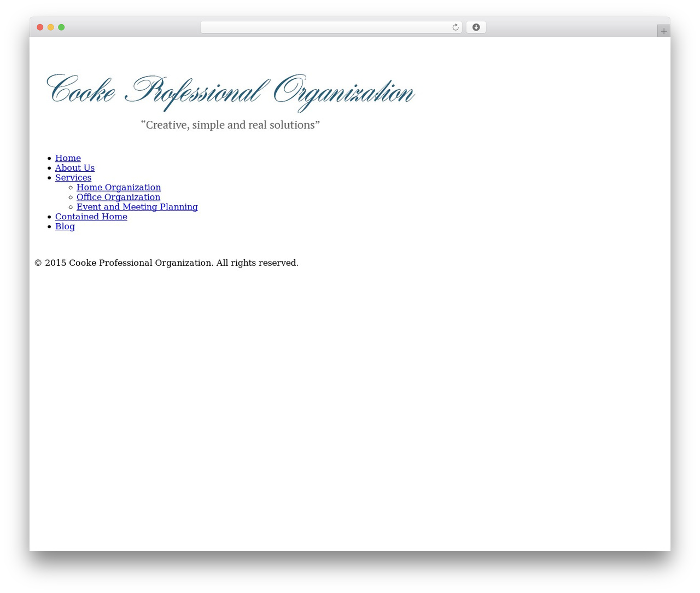Viewport: 700px width, 593px height.
Task: Close the browser window with the red button
Action: (40, 27)
